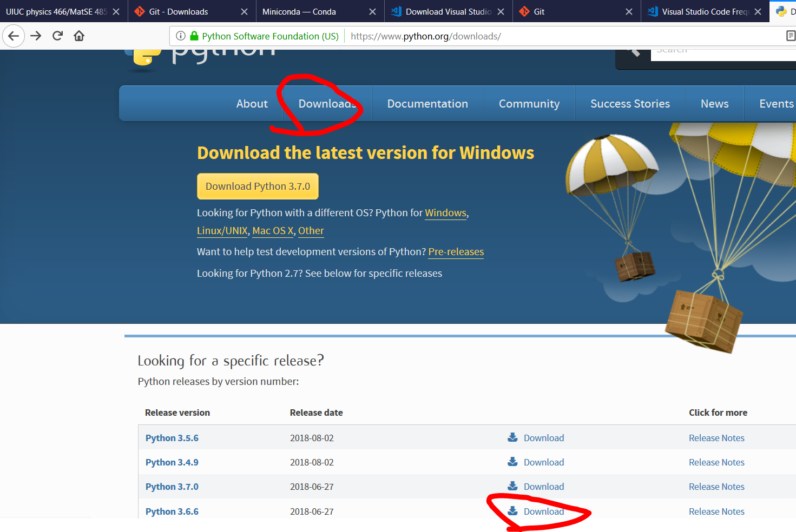Click the browser forward arrow button

(x=36, y=36)
